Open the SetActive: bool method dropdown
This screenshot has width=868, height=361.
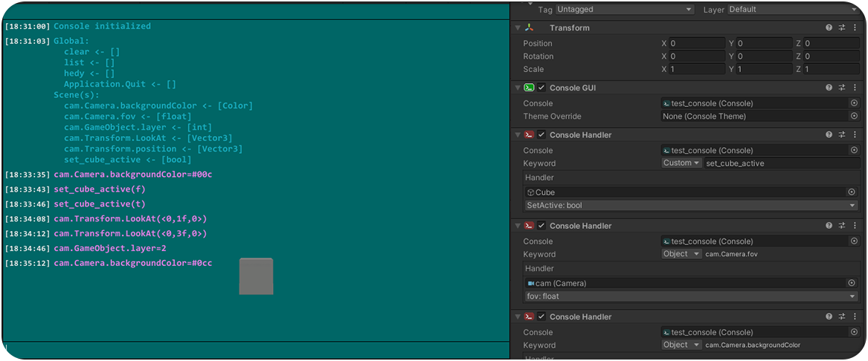[691, 205]
